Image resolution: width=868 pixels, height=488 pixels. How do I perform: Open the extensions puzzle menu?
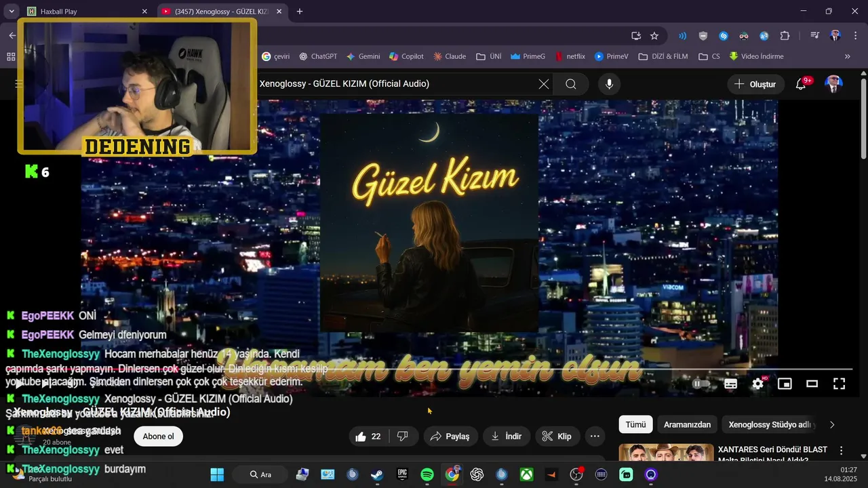pos(785,36)
